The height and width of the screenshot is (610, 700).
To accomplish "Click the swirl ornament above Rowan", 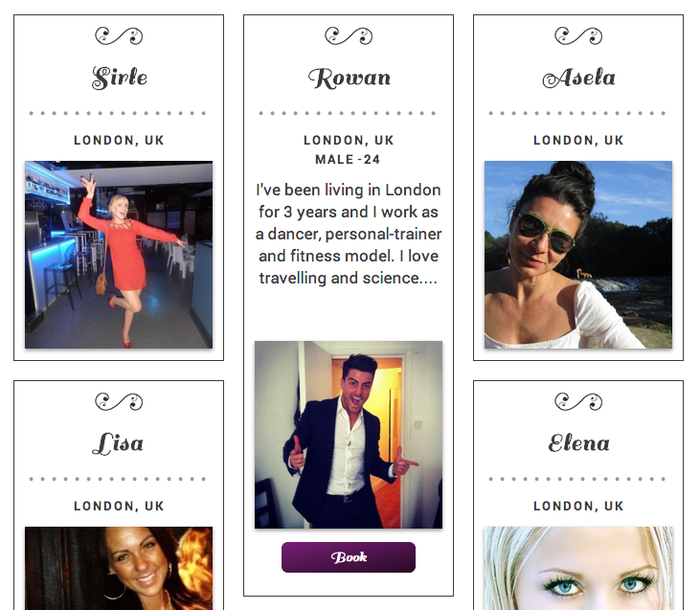I will pos(349,36).
